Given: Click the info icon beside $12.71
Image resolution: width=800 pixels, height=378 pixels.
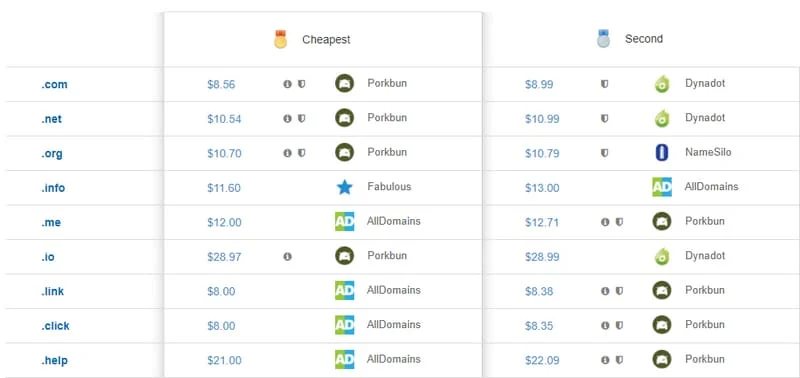Looking at the screenshot, I should click(605, 222).
